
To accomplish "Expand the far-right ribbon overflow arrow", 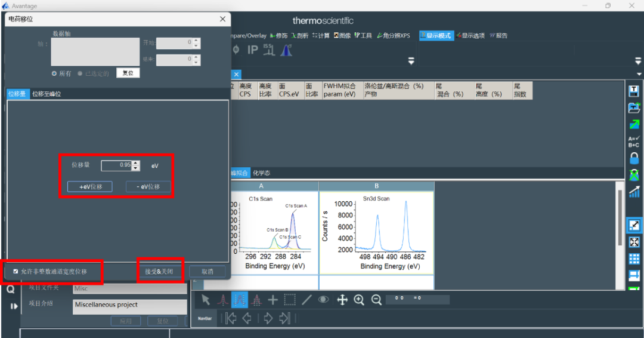I will (638, 62).
